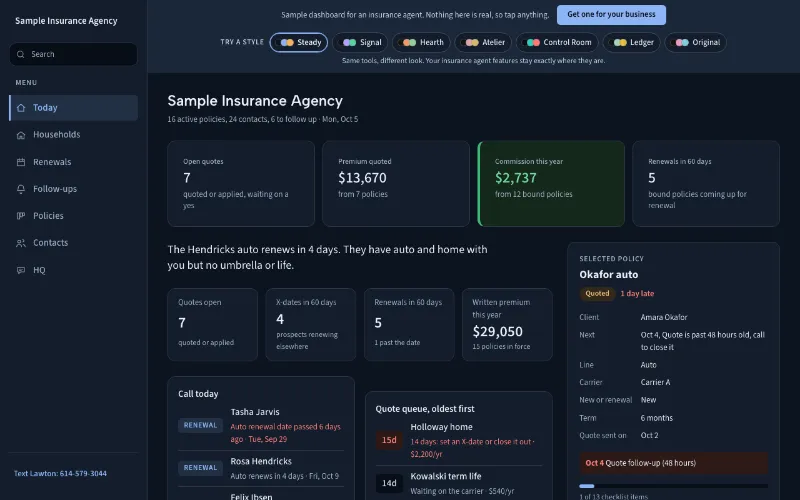Click the RENEWAL badge next to Rosa Hendricks

tap(200, 468)
